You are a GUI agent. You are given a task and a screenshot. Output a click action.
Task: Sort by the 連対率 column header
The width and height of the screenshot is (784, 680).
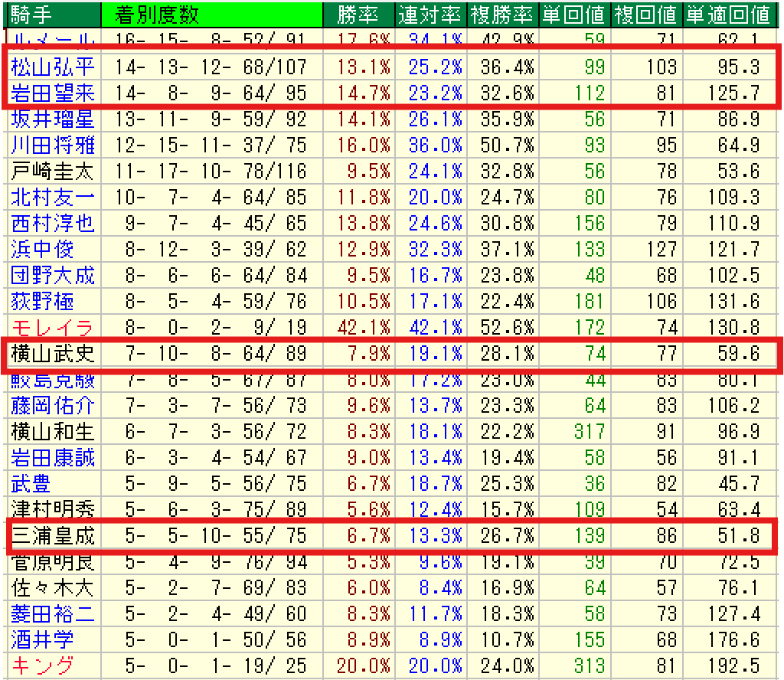click(430, 14)
